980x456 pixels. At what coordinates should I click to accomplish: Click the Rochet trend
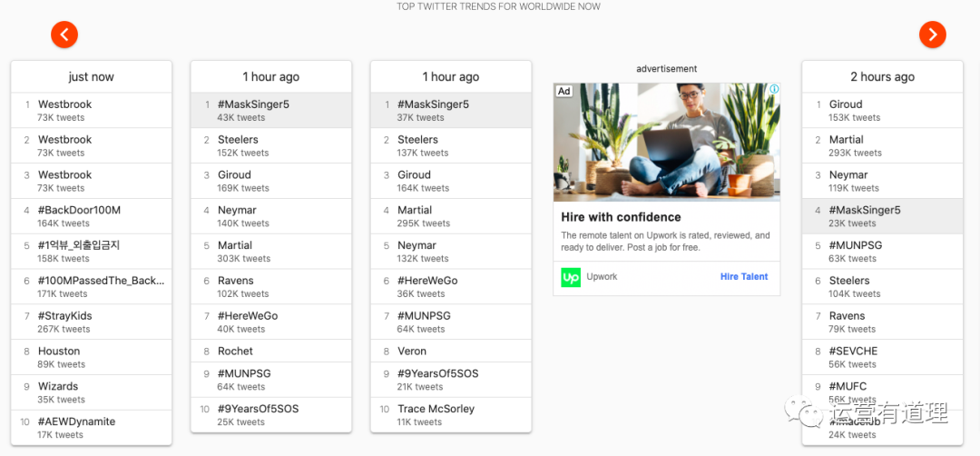point(236,352)
